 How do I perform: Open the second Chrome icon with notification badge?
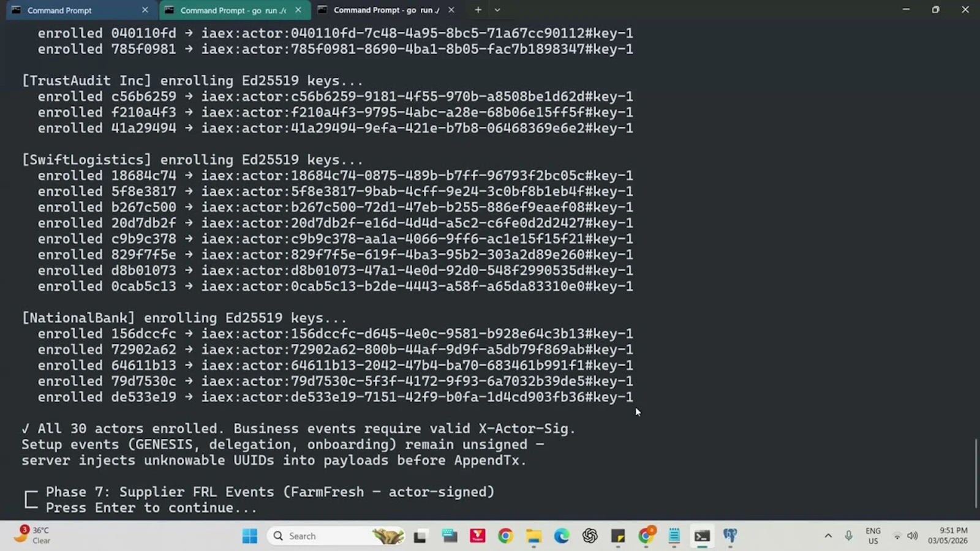click(646, 536)
